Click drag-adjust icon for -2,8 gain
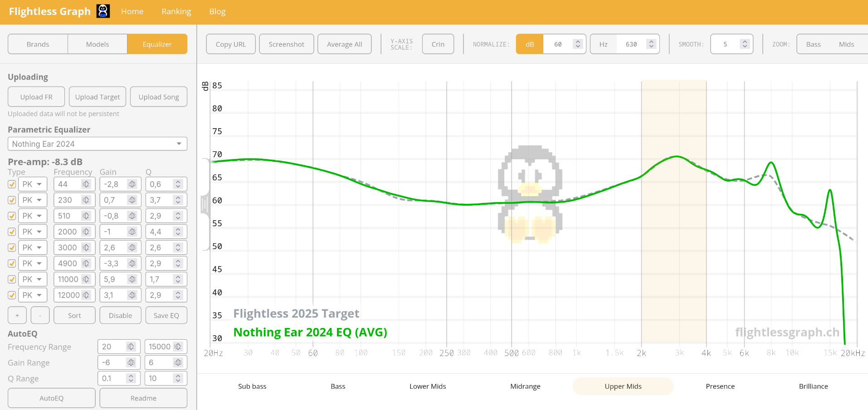The image size is (868, 410). [132, 184]
